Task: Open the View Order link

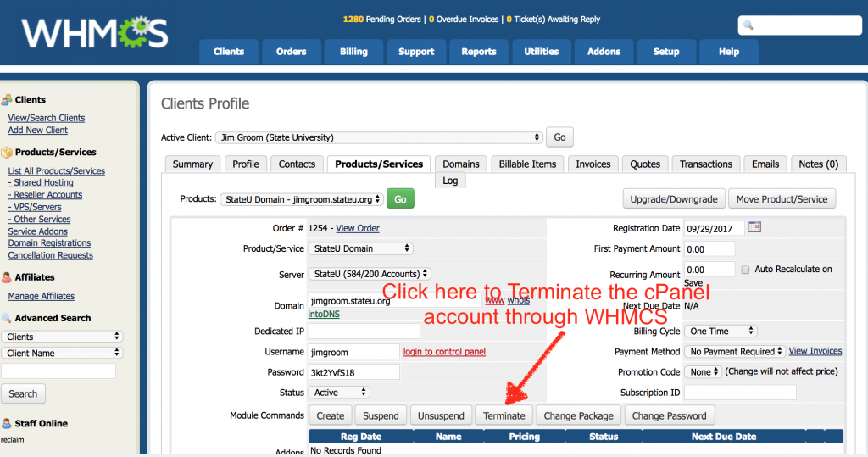Action: [358, 228]
